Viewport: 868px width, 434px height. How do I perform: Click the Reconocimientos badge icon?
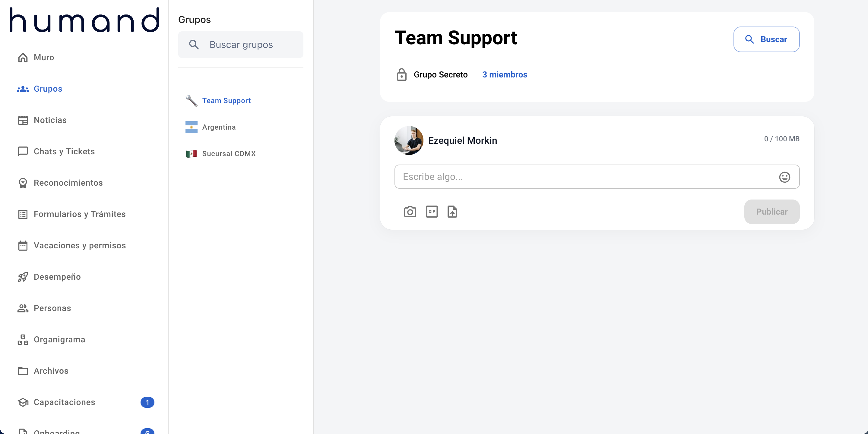[x=23, y=183]
